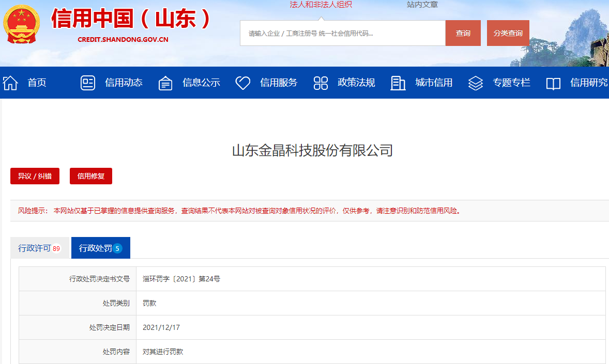Open 城市信用 in the navigation bar
The width and height of the screenshot is (609, 364).
tap(434, 83)
